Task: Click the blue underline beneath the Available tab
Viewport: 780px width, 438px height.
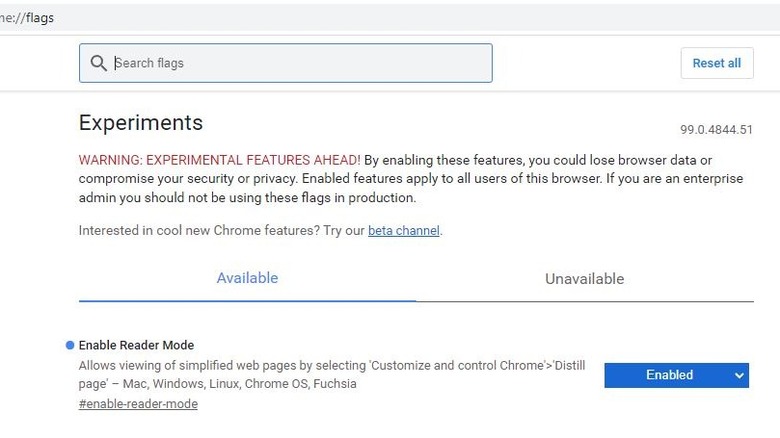Action: pos(247,300)
